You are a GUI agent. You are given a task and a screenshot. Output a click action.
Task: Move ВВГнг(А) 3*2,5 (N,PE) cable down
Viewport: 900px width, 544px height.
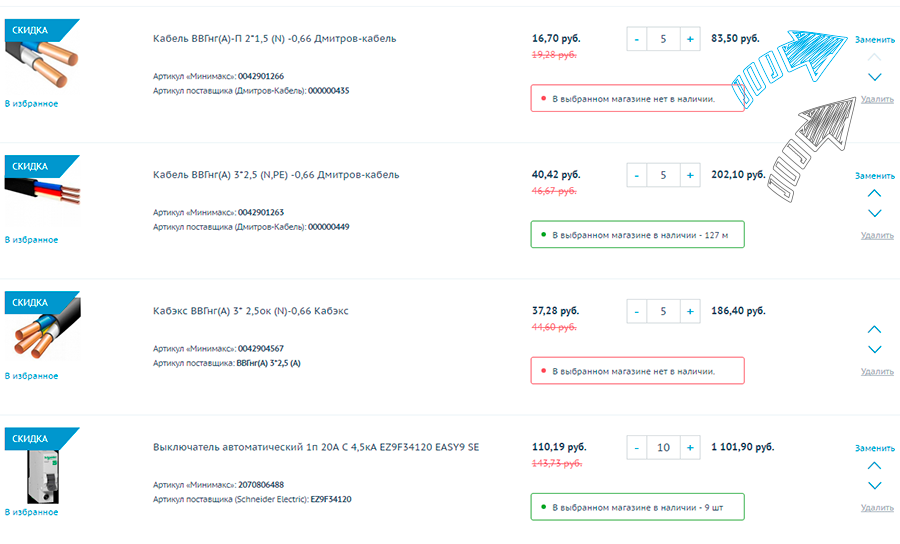pyautogui.click(x=874, y=213)
